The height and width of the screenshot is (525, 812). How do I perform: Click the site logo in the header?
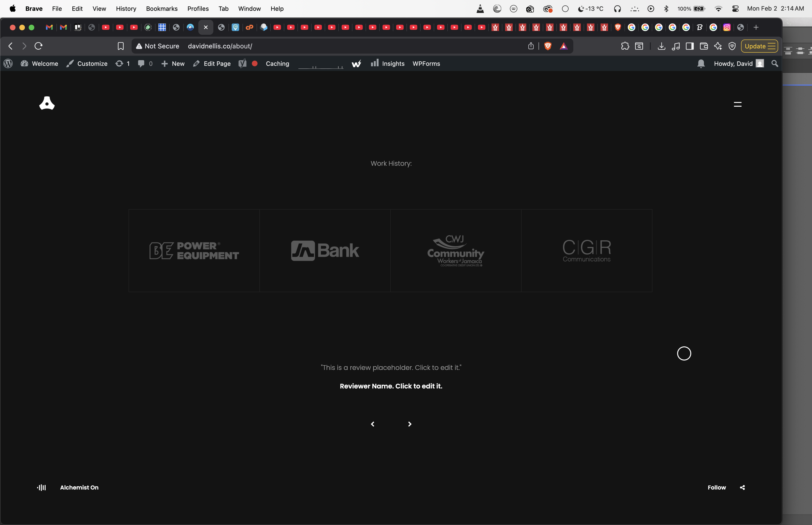(x=47, y=103)
